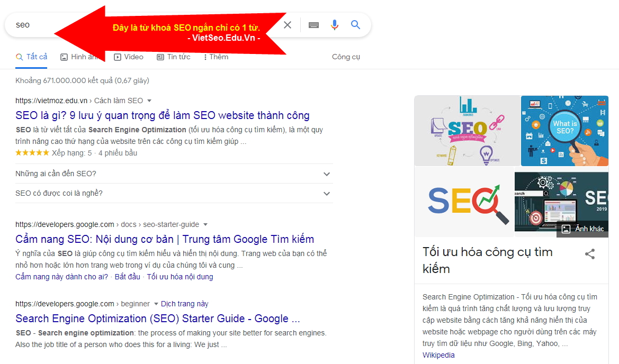Screen dimensions: 619x364
Task: Expand the question "SEO có được coi là nghề?"
Action: click(x=327, y=193)
